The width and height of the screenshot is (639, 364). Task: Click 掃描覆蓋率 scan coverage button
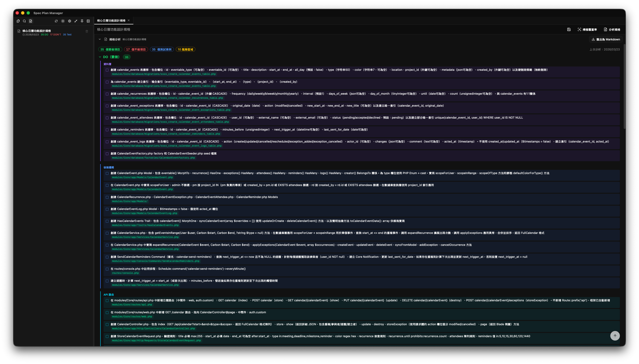coord(587,29)
